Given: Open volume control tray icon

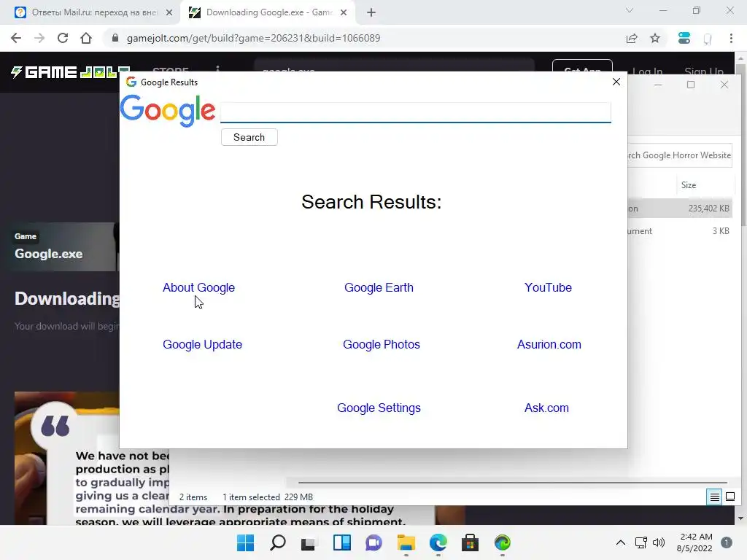Looking at the screenshot, I should 659,542.
